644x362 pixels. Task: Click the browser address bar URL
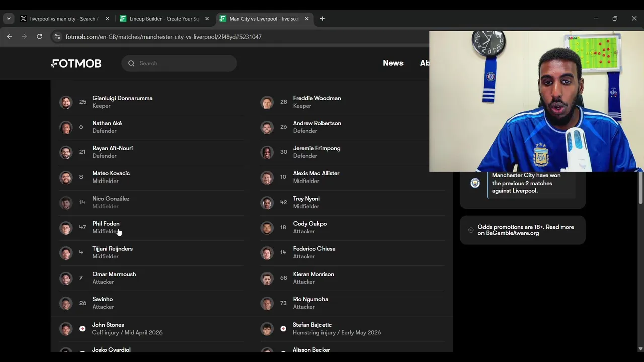[x=164, y=37]
